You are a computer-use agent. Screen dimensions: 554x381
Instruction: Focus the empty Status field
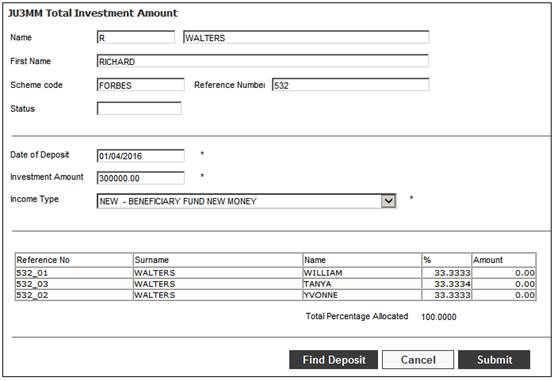coord(139,109)
